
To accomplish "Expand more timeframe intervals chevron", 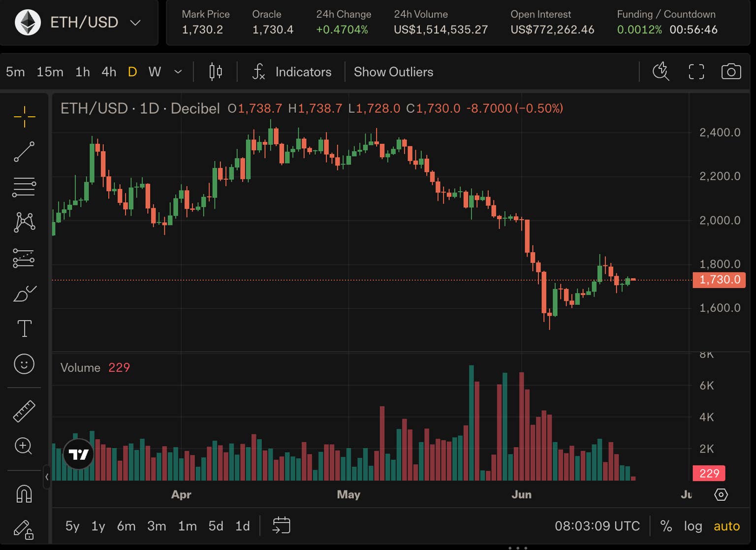I will click(178, 72).
